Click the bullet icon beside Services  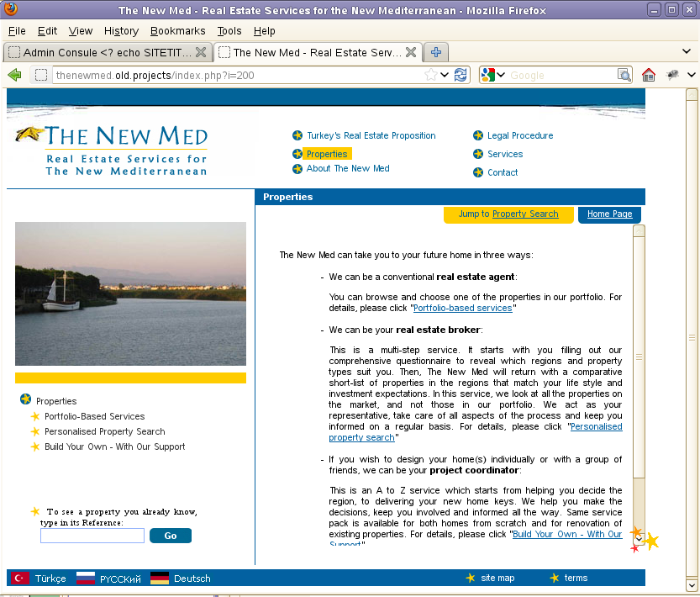coord(478,154)
